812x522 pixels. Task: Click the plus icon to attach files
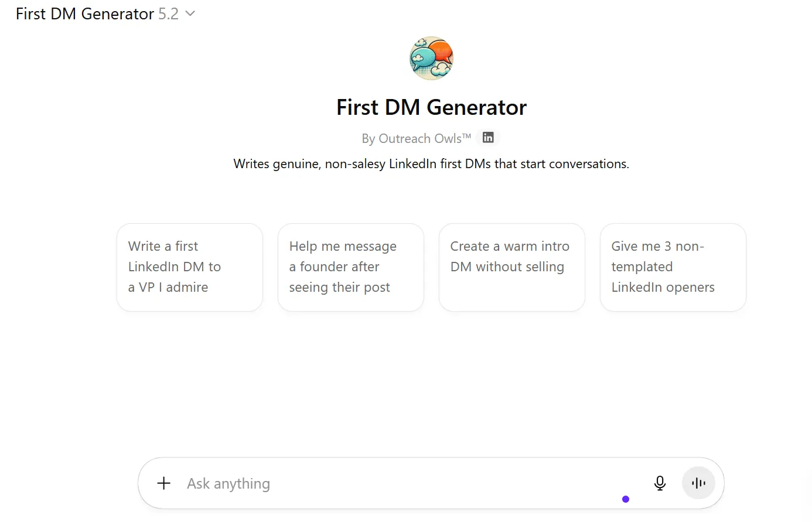pyautogui.click(x=164, y=483)
